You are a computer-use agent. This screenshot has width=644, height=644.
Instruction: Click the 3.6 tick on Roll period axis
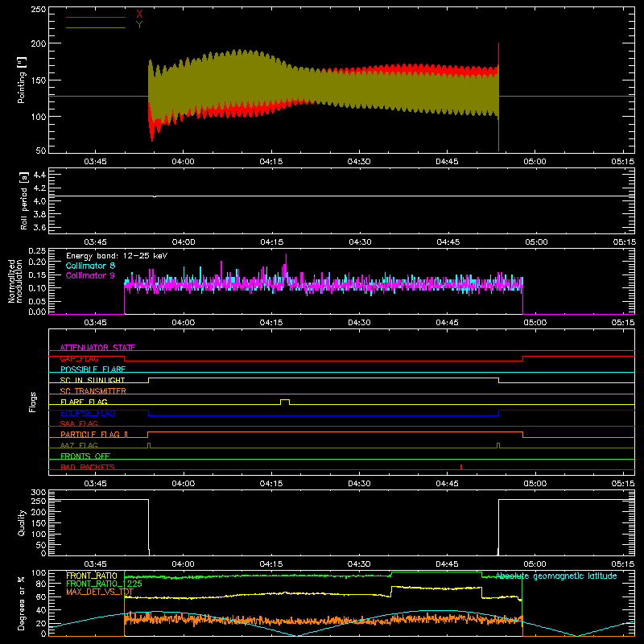point(39,227)
